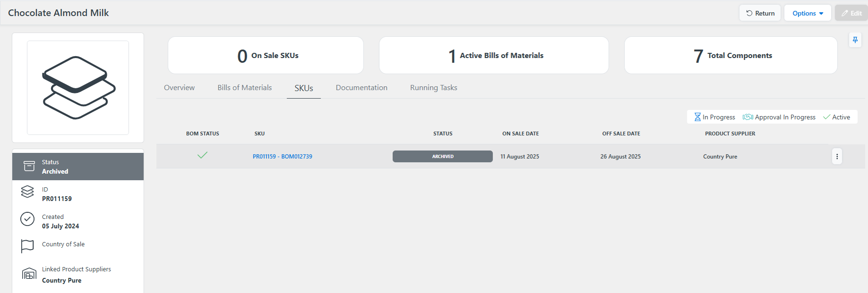Click the check-circle icon beside Created

tap(27, 219)
